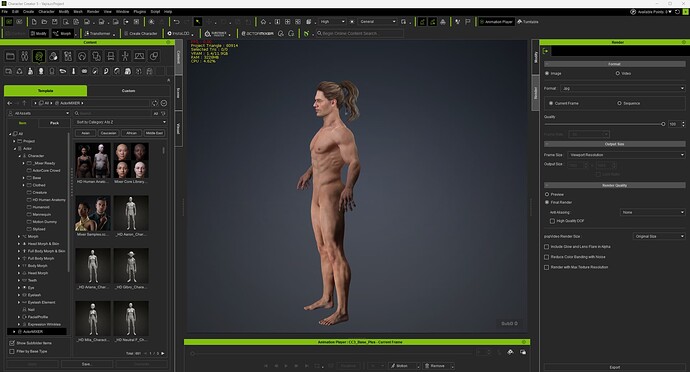Click the New Project file icon
Image resolution: width=690 pixels, height=372 pixels.
tap(34, 22)
